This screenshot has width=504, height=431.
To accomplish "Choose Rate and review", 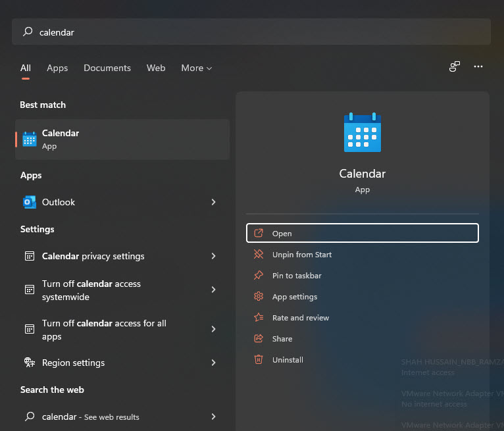I will (x=363, y=318).
